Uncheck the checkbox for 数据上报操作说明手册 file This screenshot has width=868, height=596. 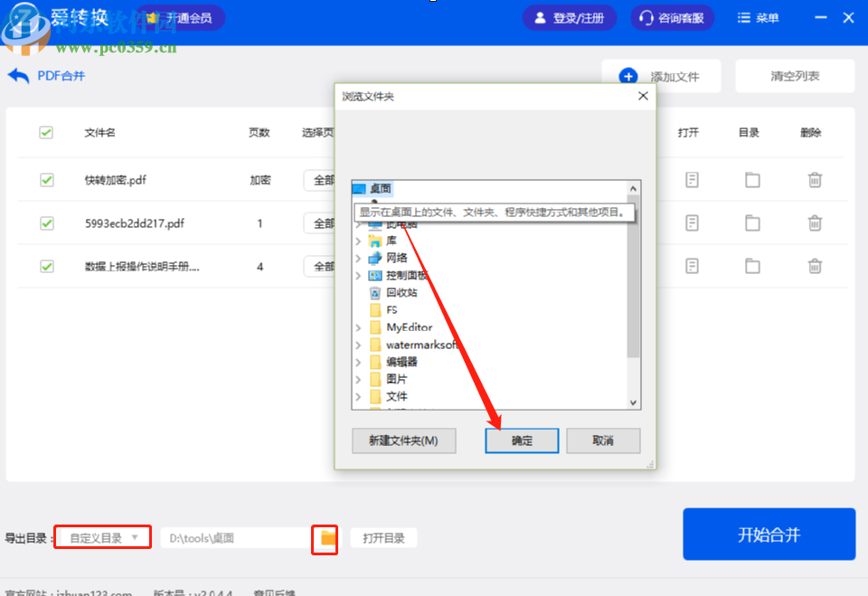pyautogui.click(x=46, y=266)
